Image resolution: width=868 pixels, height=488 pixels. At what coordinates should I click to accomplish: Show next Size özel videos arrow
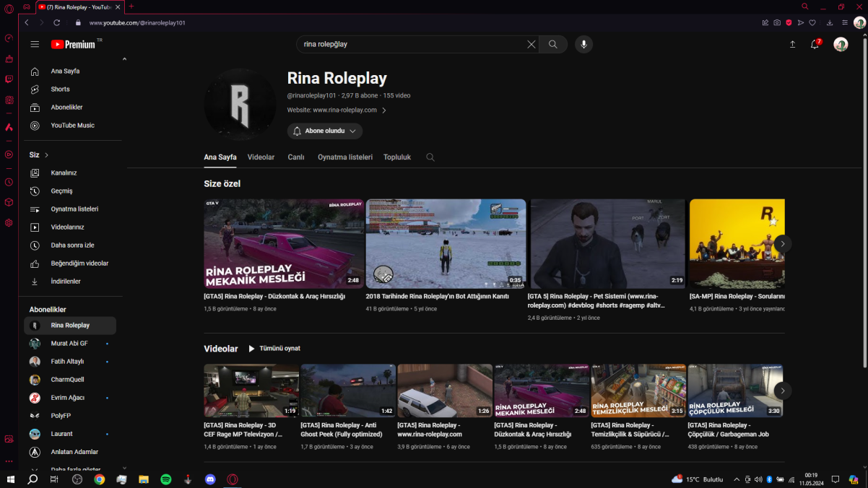point(782,244)
